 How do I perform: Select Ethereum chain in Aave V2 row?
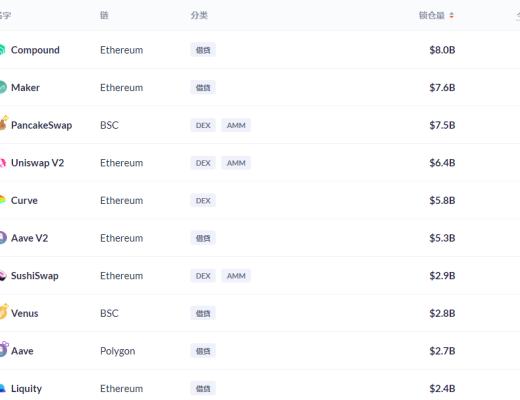121,238
